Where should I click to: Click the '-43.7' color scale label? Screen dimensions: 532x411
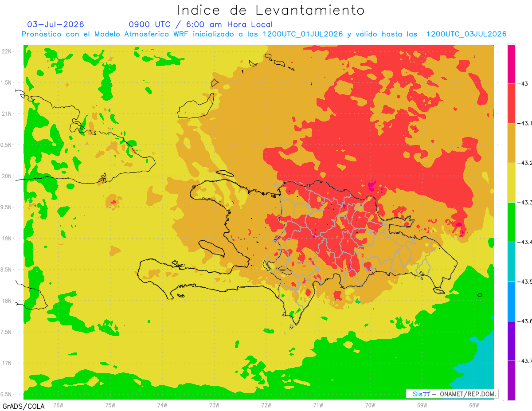pyautogui.click(x=525, y=360)
